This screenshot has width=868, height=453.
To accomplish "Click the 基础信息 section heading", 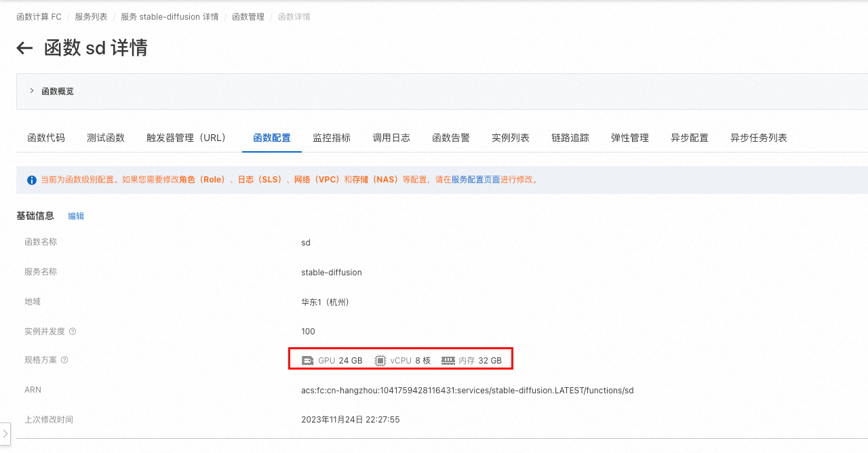I will pos(35,216).
